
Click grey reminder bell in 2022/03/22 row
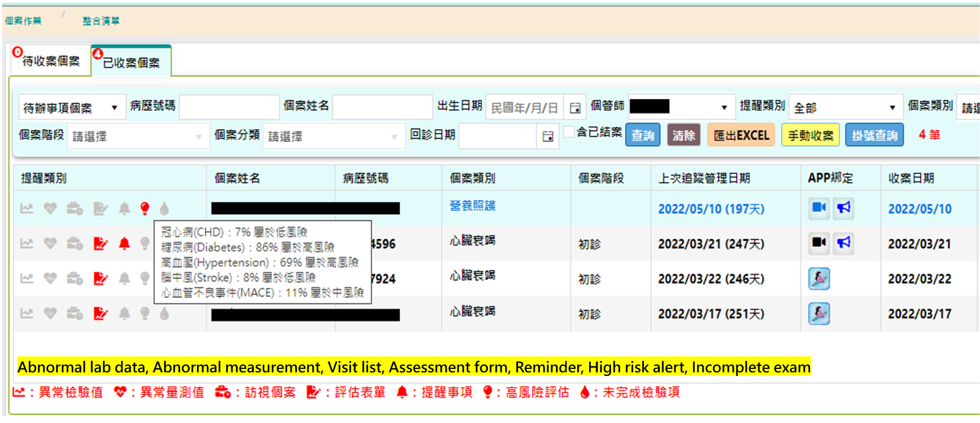[124, 279]
